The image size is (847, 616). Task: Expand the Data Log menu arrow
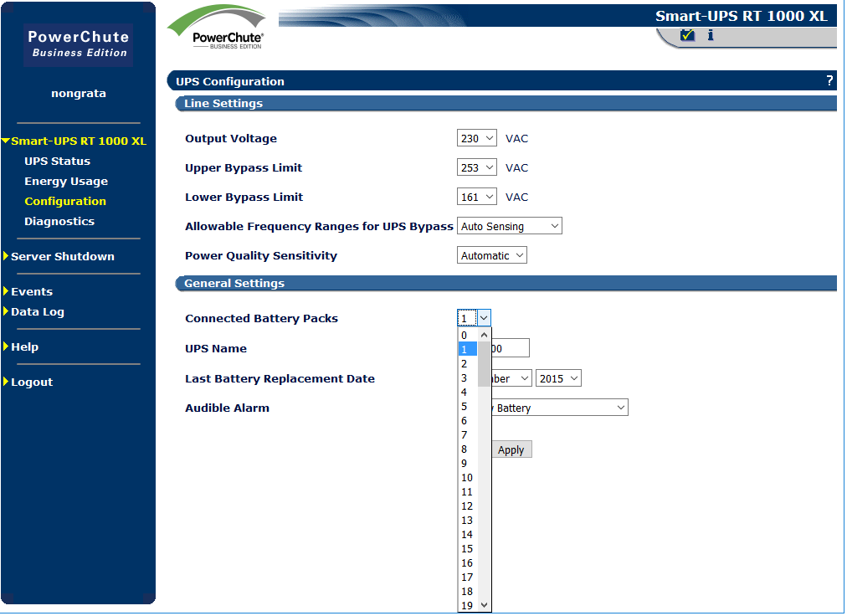(6, 311)
